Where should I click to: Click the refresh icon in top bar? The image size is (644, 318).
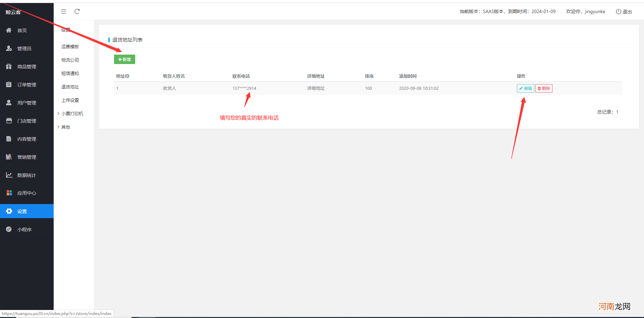pos(77,11)
